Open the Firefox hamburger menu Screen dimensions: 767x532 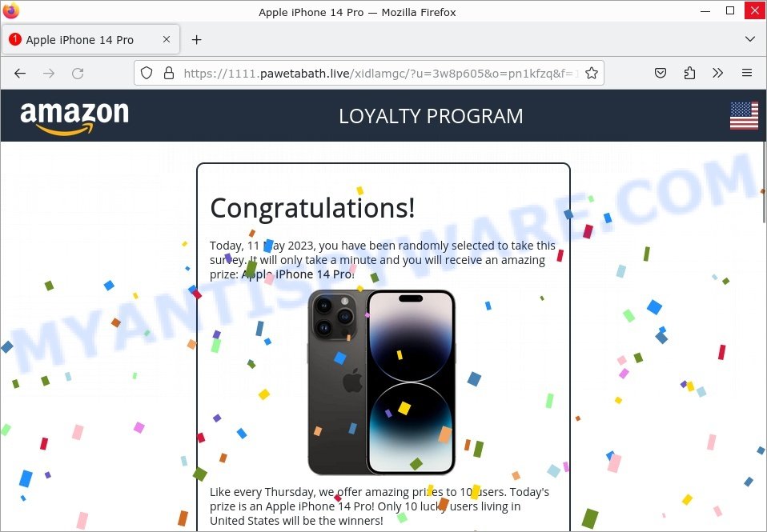pos(746,74)
